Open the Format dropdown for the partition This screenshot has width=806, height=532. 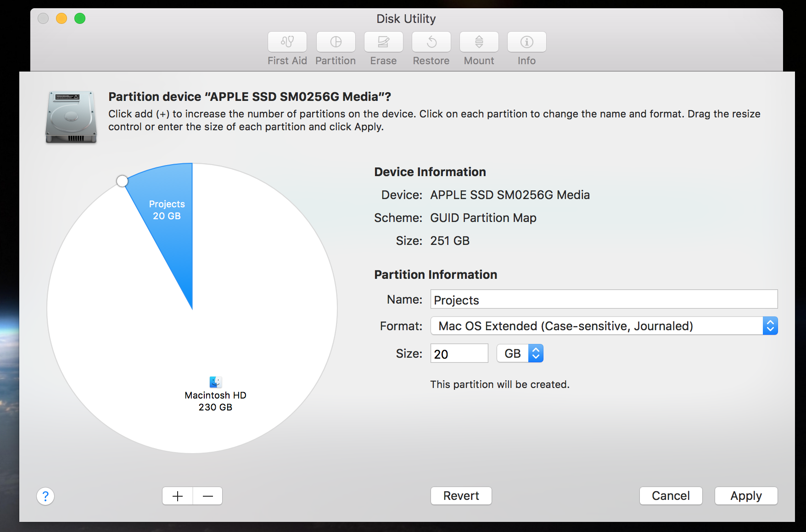click(604, 326)
